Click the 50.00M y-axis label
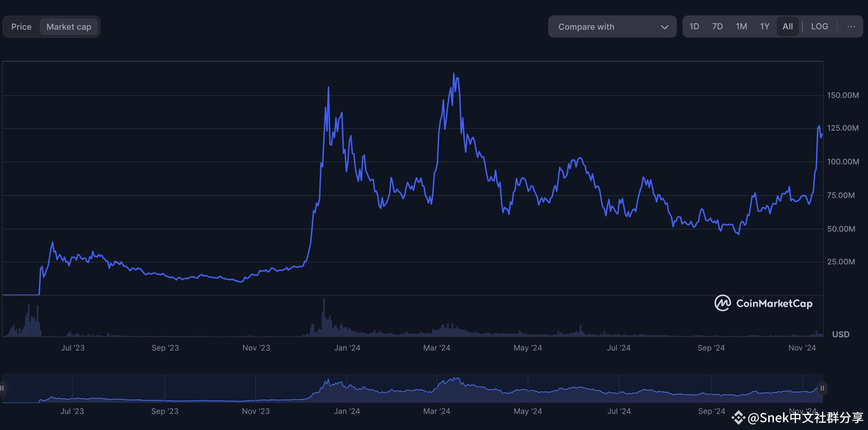The width and height of the screenshot is (868, 430). point(841,229)
